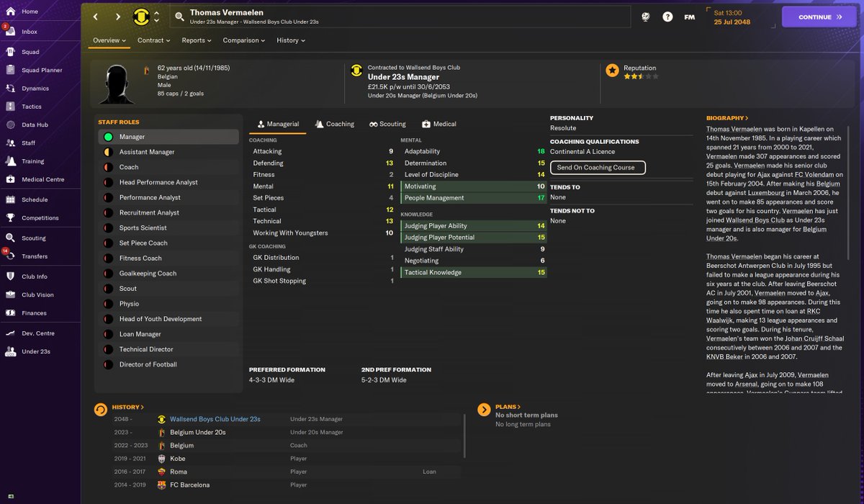Image resolution: width=864 pixels, height=504 pixels.
Task: Go forward with the right arrow
Action: [118, 17]
